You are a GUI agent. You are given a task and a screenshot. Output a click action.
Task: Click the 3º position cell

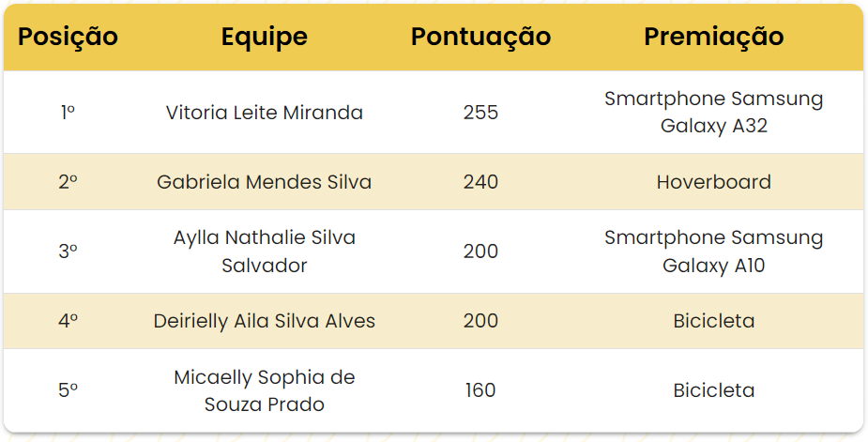point(68,251)
